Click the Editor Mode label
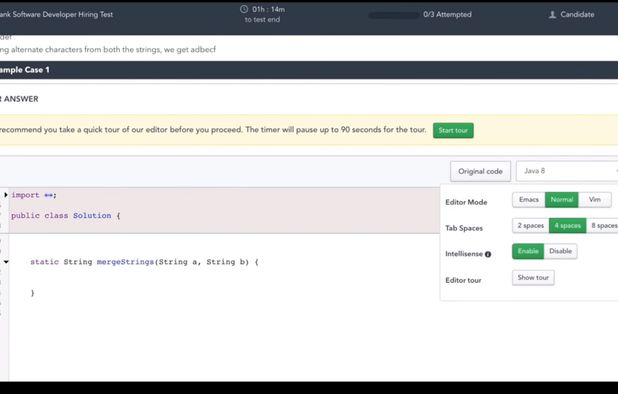 click(466, 202)
